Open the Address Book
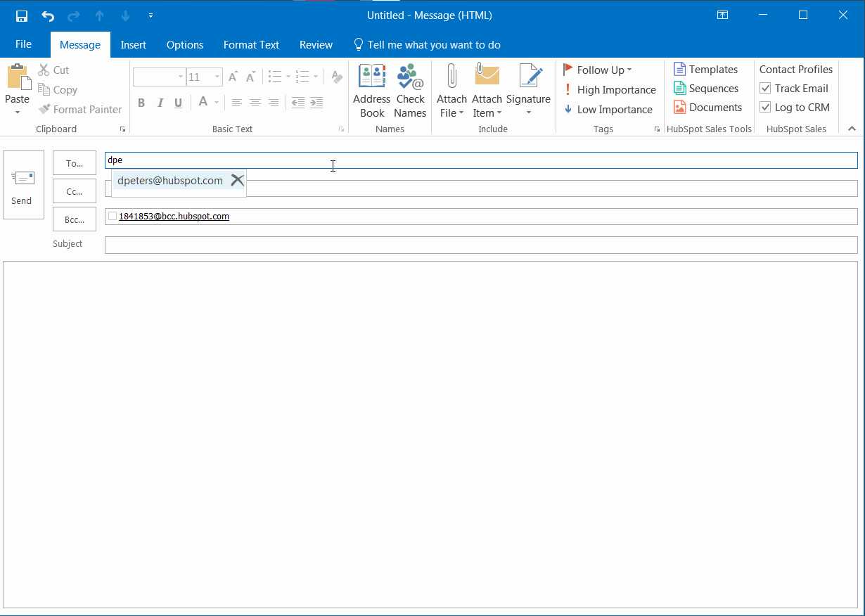The height and width of the screenshot is (616, 865). pos(372,91)
